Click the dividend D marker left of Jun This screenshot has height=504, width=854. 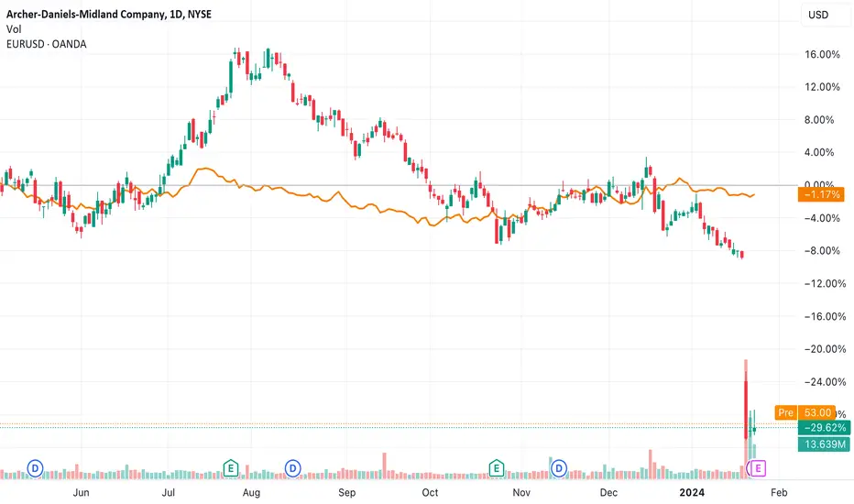click(x=36, y=468)
